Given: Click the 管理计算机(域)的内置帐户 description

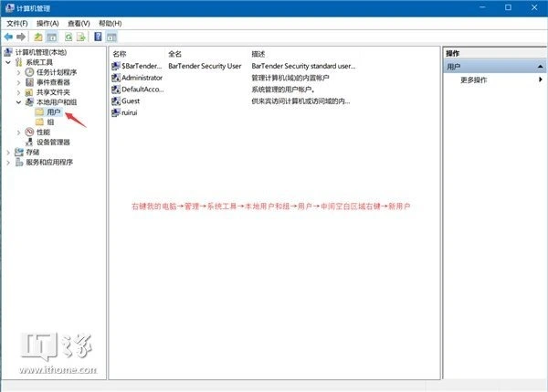Looking at the screenshot, I should tap(290, 78).
